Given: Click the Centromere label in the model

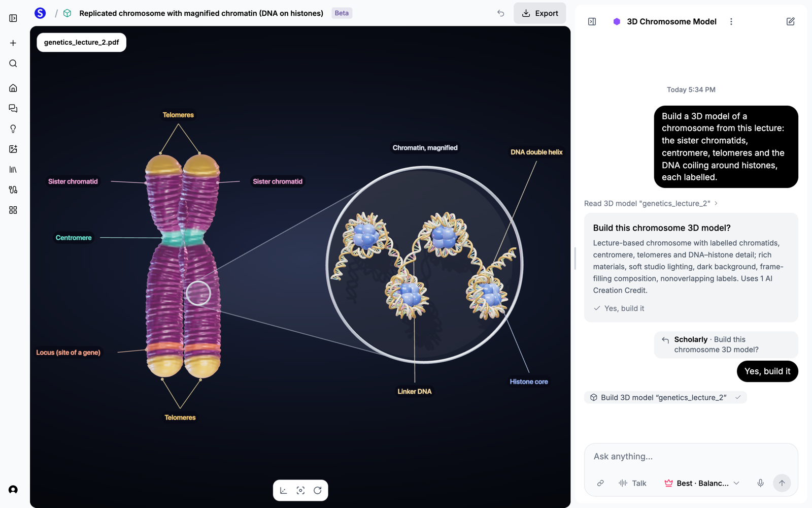Looking at the screenshot, I should (x=74, y=238).
